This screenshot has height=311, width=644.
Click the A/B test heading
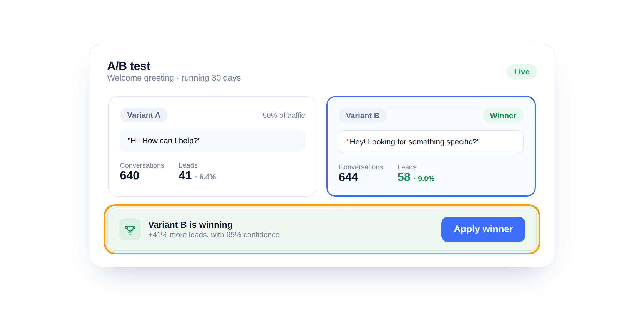(129, 66)
